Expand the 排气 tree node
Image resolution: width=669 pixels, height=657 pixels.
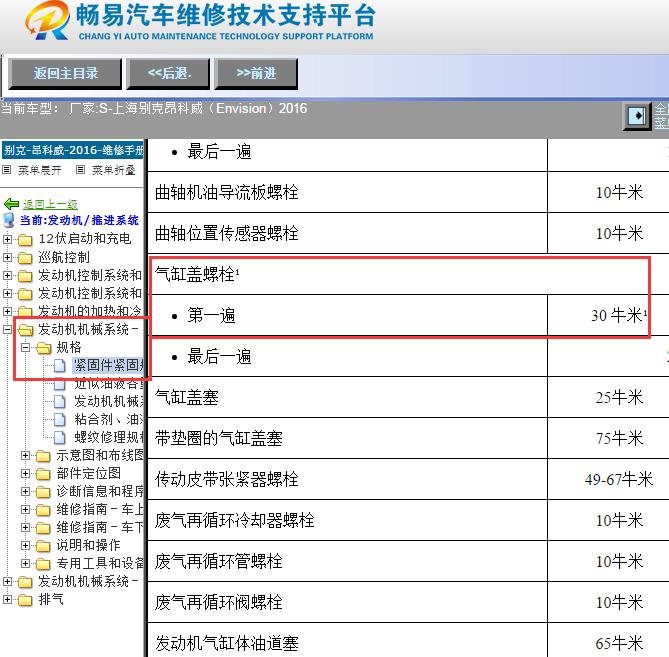[7, 600]
